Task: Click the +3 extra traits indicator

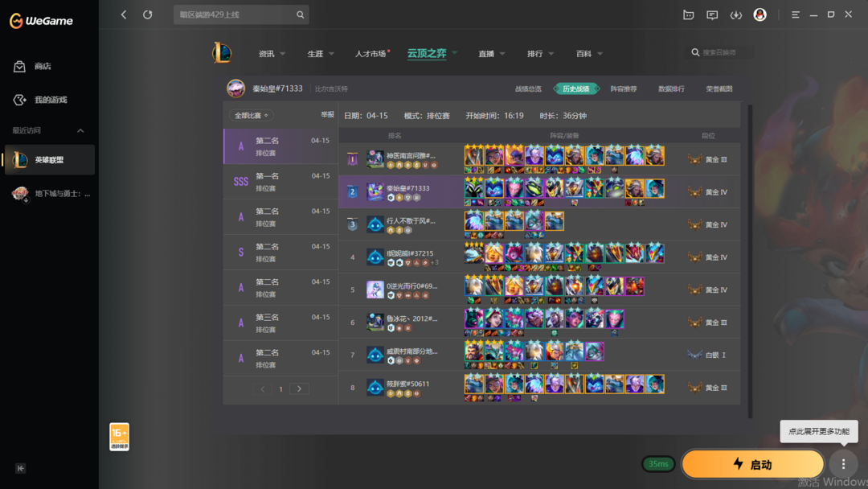Action: pos(434,263)
